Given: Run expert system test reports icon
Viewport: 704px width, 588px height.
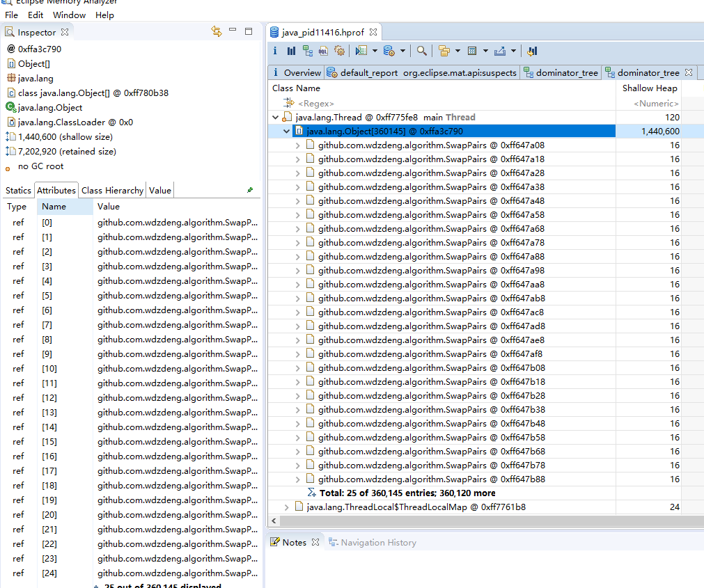Looking at the screenshot, I should (x=361, y=51).
